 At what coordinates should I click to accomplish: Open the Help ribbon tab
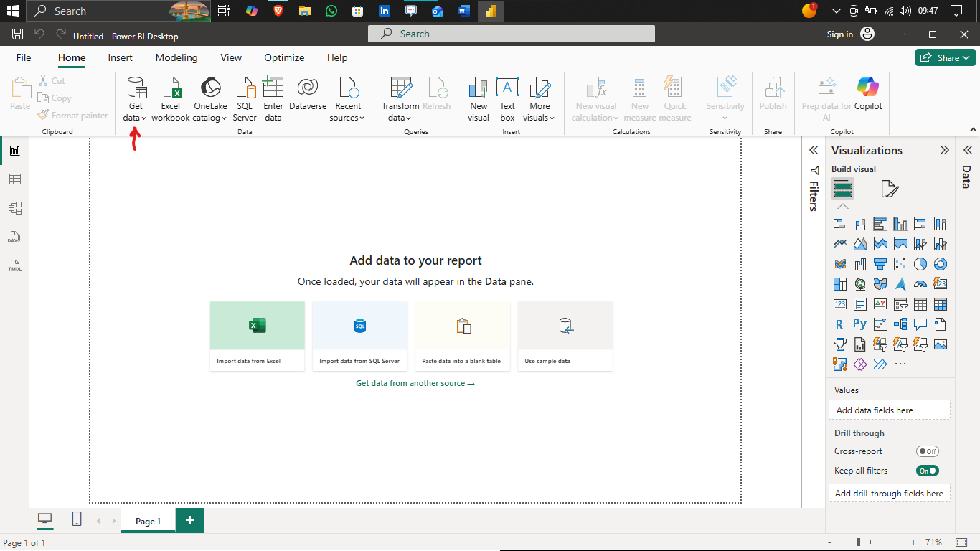pos(337,57)
